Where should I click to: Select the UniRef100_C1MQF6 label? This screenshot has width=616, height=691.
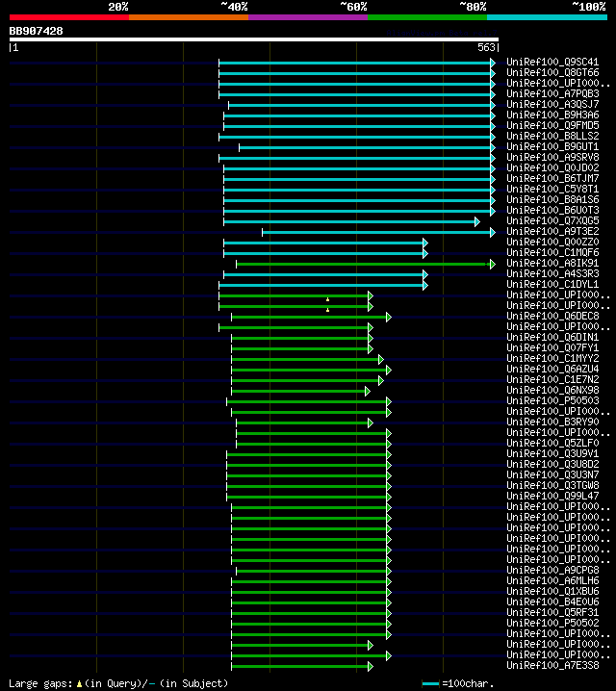click(x=552, y=252)
